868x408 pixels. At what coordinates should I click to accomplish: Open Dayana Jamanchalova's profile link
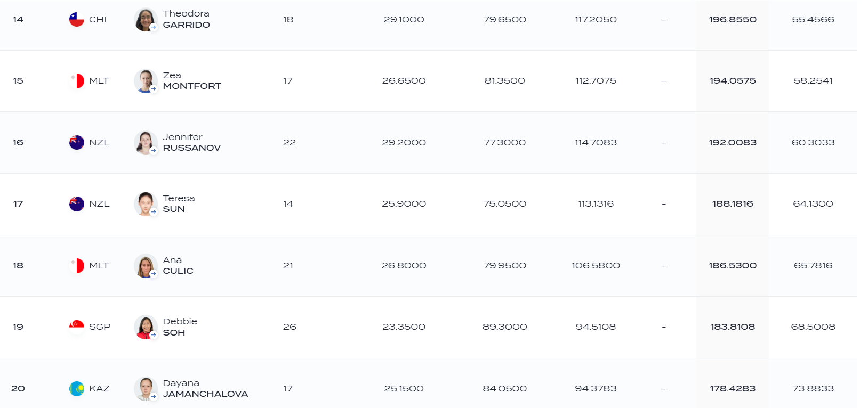coord(205,388)
